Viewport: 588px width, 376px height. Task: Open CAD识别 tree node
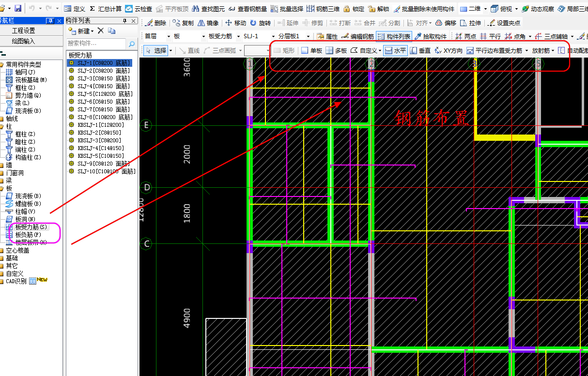coord(16,281)
